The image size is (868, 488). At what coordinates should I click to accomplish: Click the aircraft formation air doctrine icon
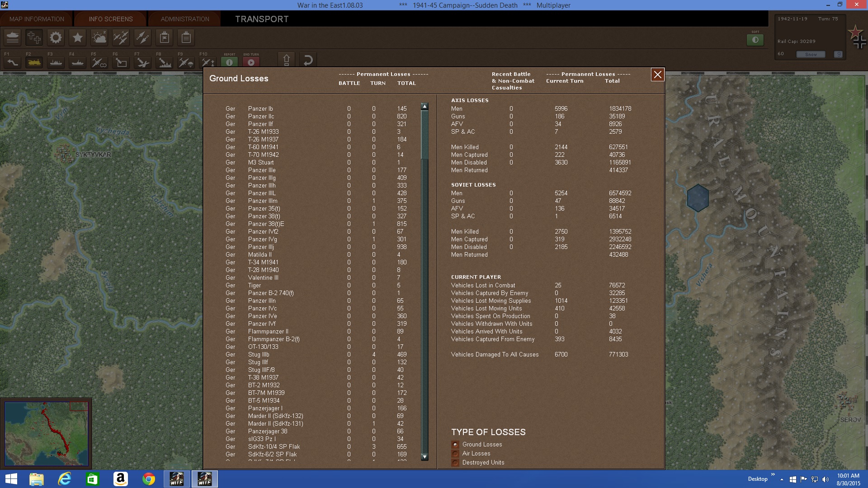[x=121, y=38]
